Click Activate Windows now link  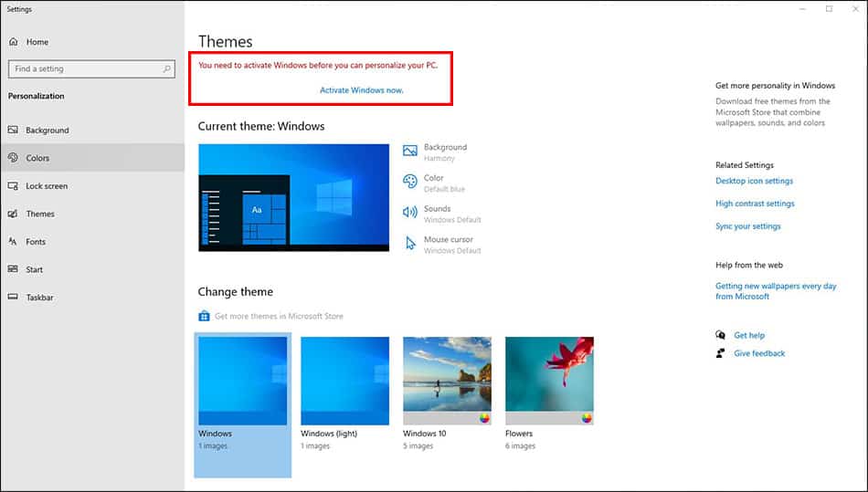click(x=361, y=90)
